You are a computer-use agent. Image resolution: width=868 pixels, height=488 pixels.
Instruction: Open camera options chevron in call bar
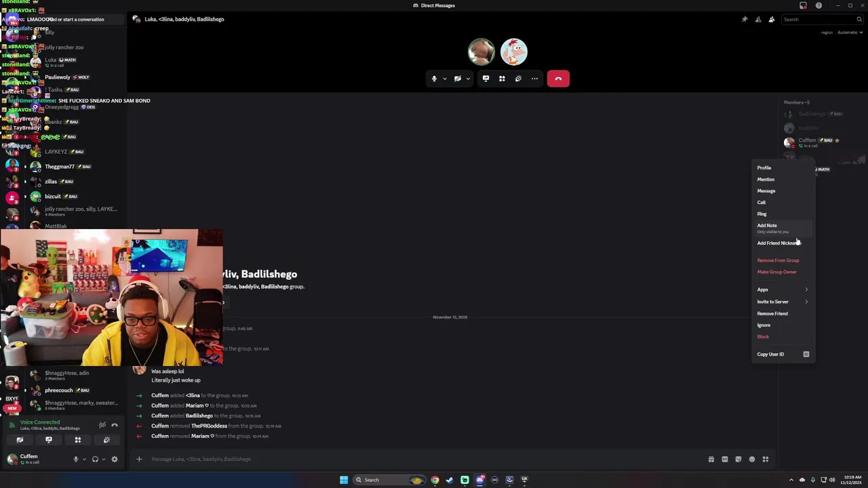point(468,79)
